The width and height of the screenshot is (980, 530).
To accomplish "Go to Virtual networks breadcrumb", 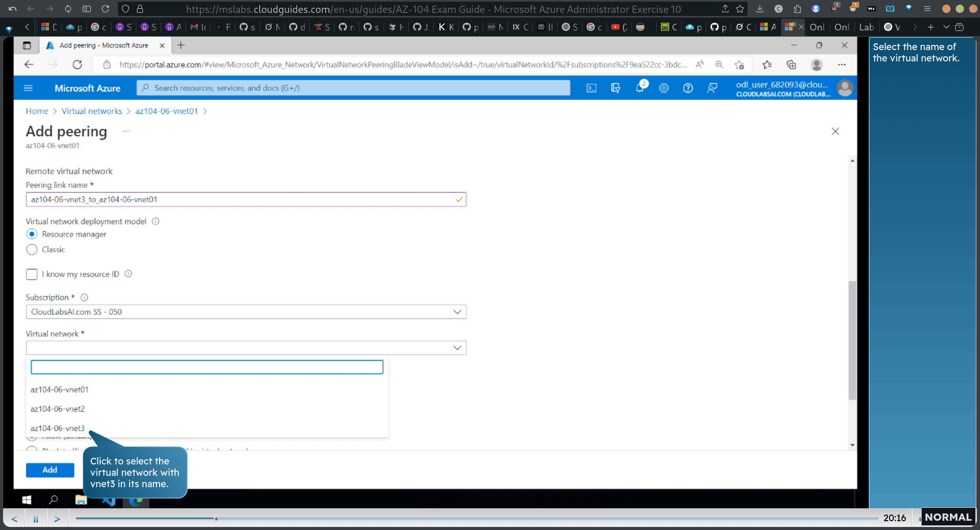I will point(92,111).
